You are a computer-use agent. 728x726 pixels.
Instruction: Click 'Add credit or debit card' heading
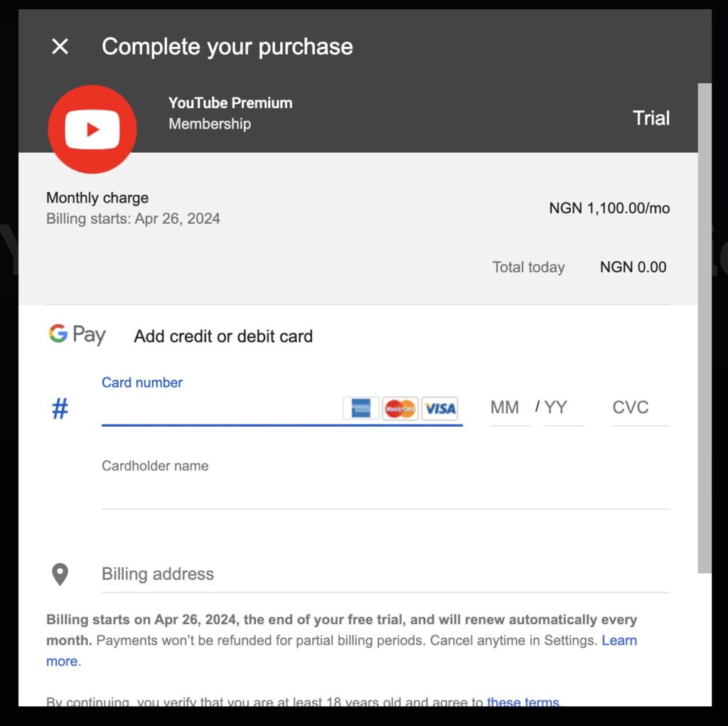point(223,336)
